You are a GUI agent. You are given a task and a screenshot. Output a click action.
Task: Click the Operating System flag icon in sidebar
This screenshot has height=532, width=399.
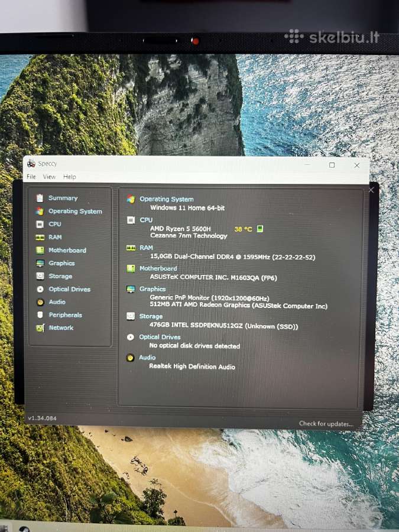pos(40,211)
